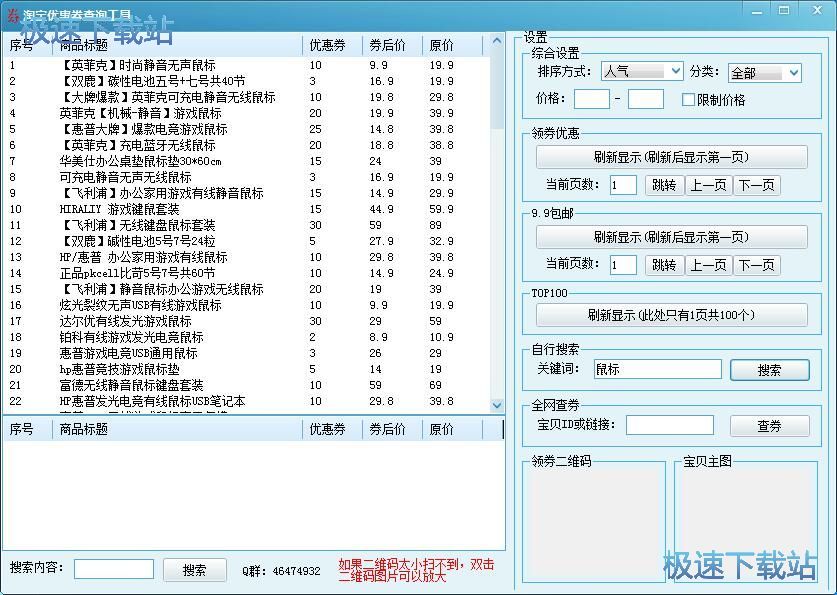The image size is (837, 595).
Task: Click 刷新显示 button under 9.9包邮
Action: (x=672, y=237)
